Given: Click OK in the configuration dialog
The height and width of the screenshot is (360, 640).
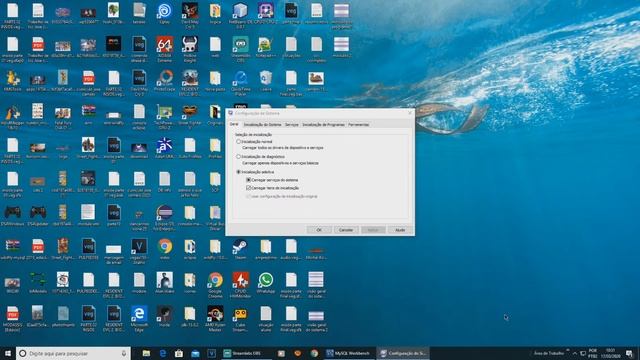Looking at the screenshot, I should click(319, 230).
